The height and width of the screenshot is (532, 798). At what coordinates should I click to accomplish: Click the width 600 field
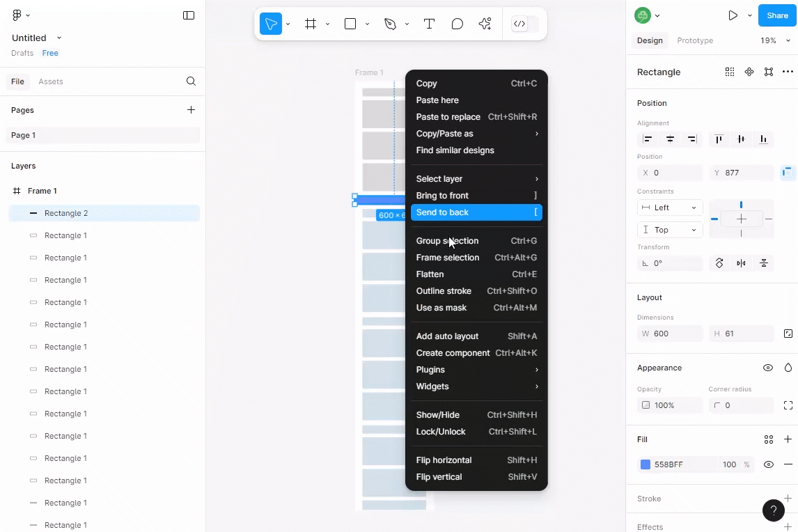(670, 334)
